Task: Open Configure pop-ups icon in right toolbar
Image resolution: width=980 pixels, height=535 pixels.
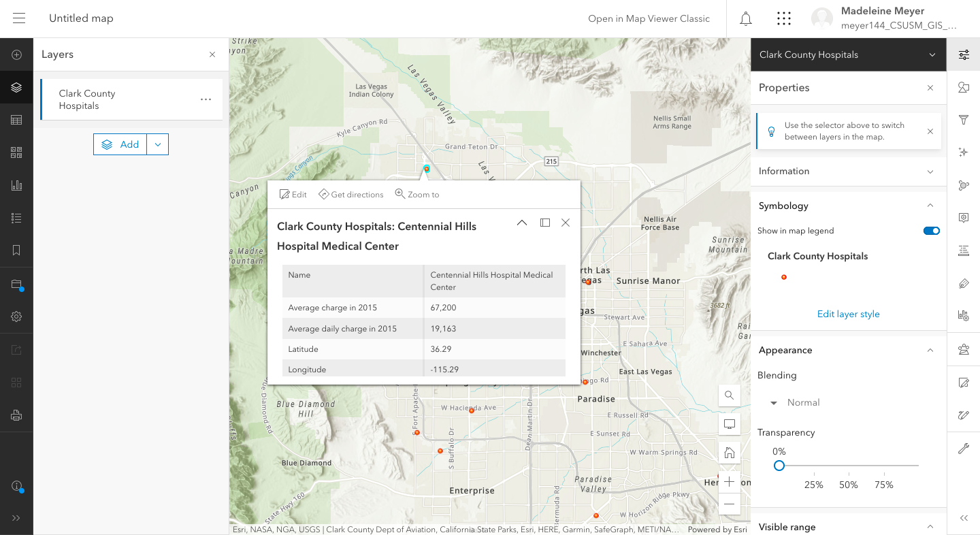Action: point(964,218)
